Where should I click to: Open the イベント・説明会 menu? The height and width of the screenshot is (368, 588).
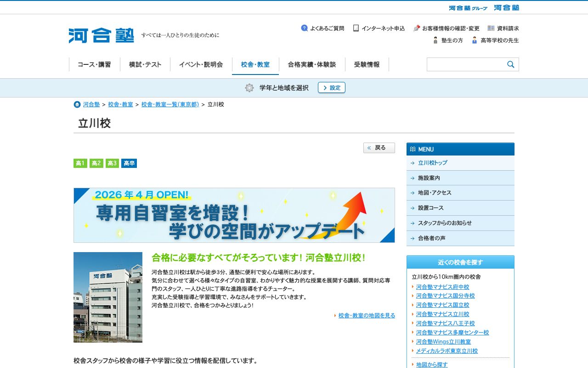[x=201, y=64]
